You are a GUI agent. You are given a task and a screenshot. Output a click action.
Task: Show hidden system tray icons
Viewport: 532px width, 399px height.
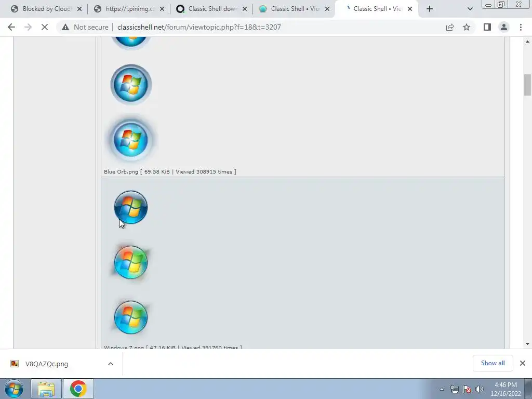point(442,389)
